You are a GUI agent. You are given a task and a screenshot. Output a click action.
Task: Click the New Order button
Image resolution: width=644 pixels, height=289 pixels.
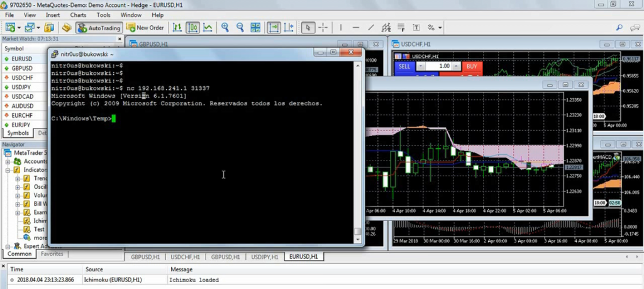(145, 28)
